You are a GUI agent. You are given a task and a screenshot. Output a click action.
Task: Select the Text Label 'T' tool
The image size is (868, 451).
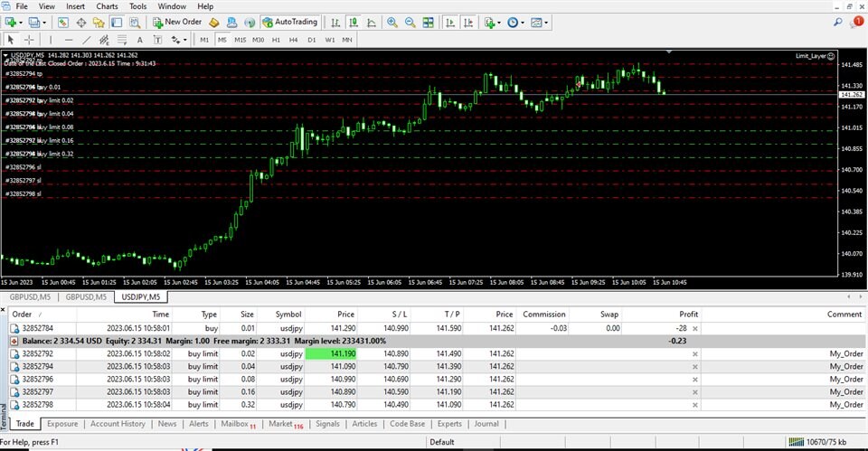tap(157, 40)
